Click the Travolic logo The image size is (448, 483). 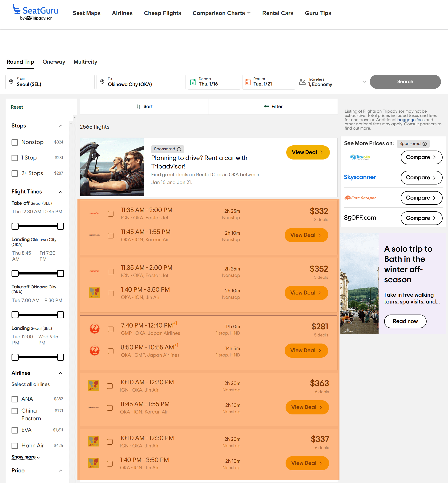360,157
